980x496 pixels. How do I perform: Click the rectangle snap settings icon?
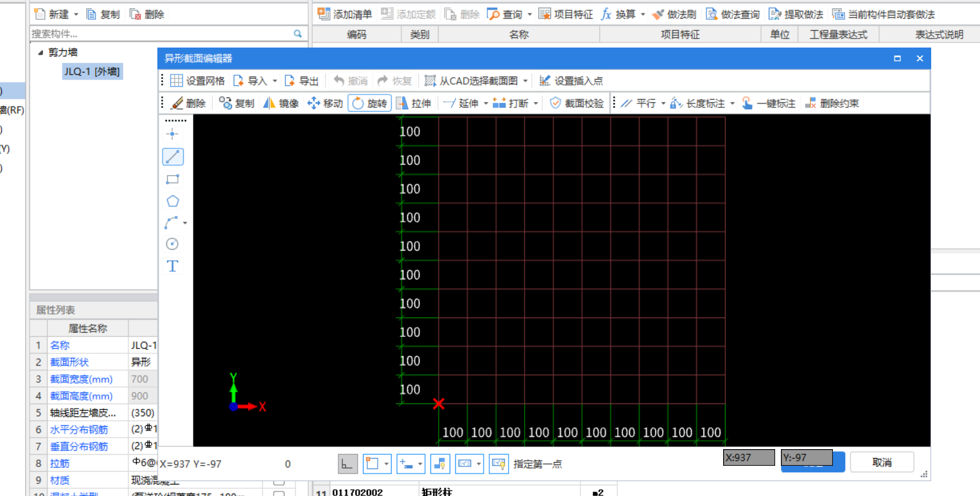click(x=372, y=463)
